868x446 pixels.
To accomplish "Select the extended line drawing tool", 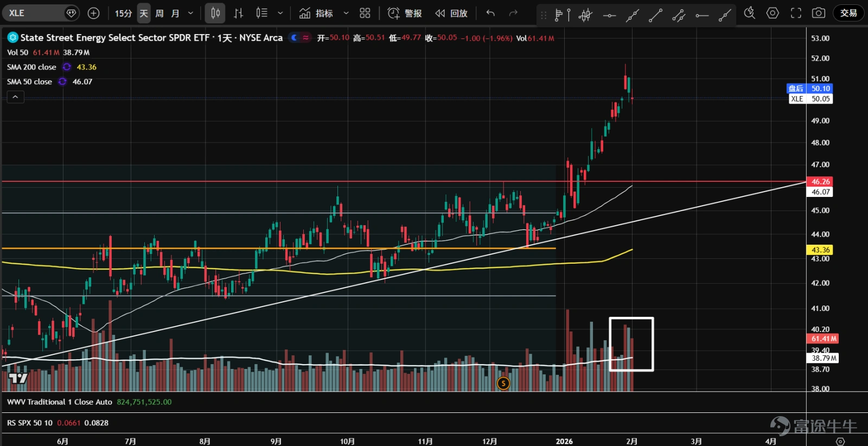I will coord(632,15).
